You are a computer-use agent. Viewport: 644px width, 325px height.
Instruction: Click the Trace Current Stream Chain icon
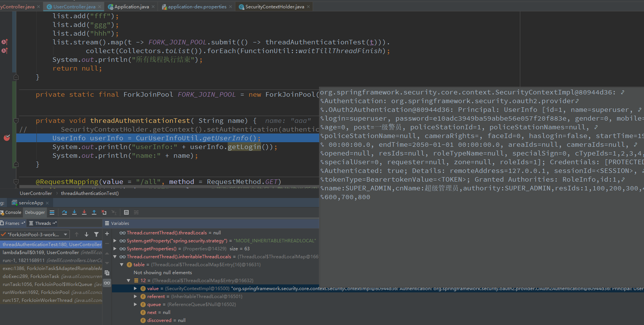[x=136, y=212]
